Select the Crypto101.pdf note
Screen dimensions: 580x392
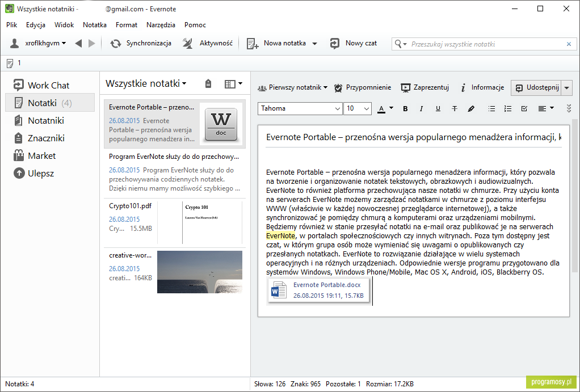(175, 222)
